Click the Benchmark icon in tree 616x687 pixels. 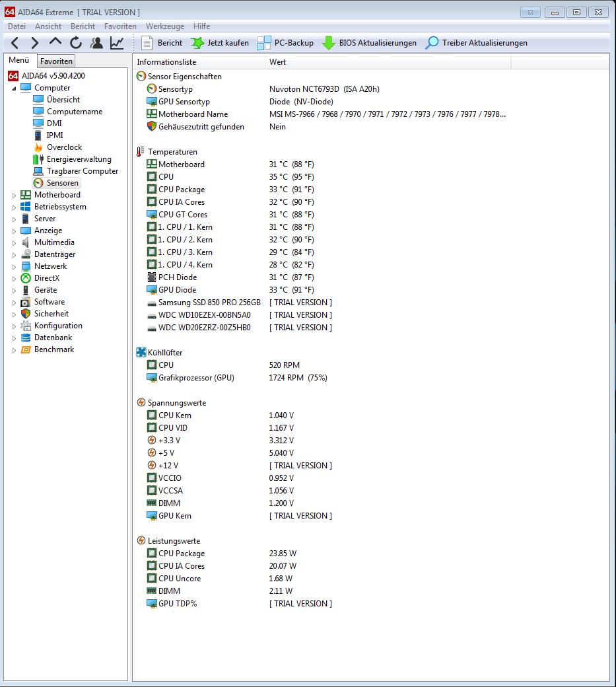(x=26, y=349)
